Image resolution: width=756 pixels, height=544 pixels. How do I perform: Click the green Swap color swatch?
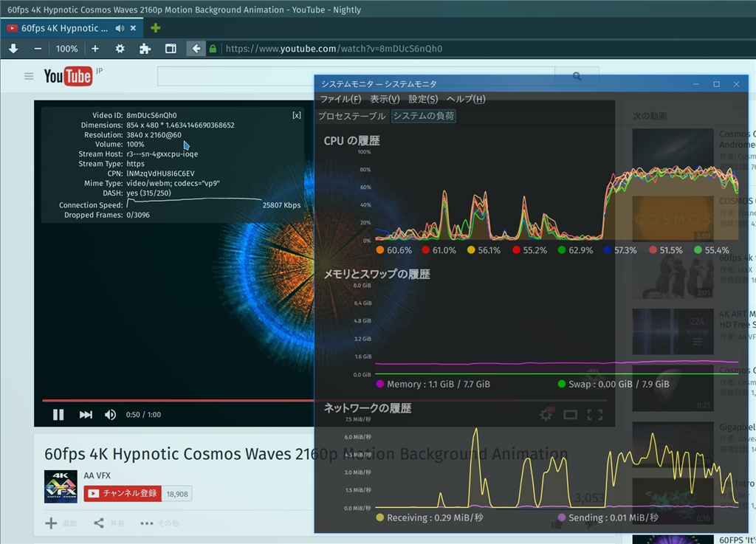pos(561,384)
